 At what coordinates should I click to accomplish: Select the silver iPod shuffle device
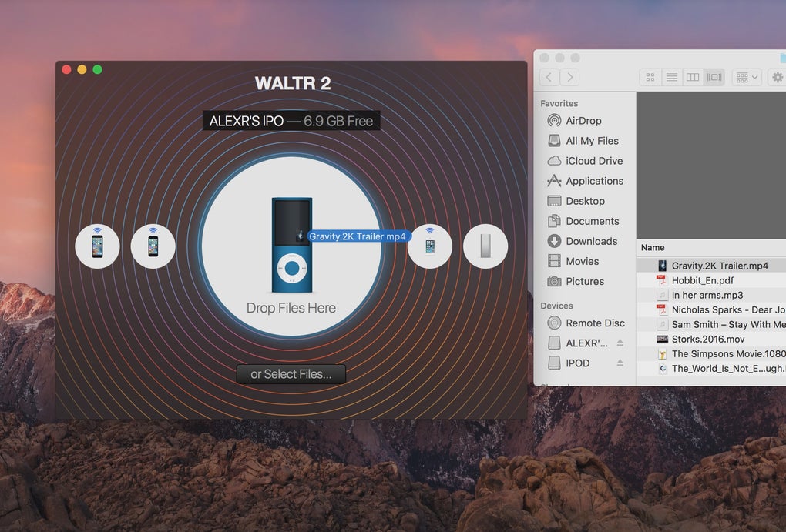(485, 246)
